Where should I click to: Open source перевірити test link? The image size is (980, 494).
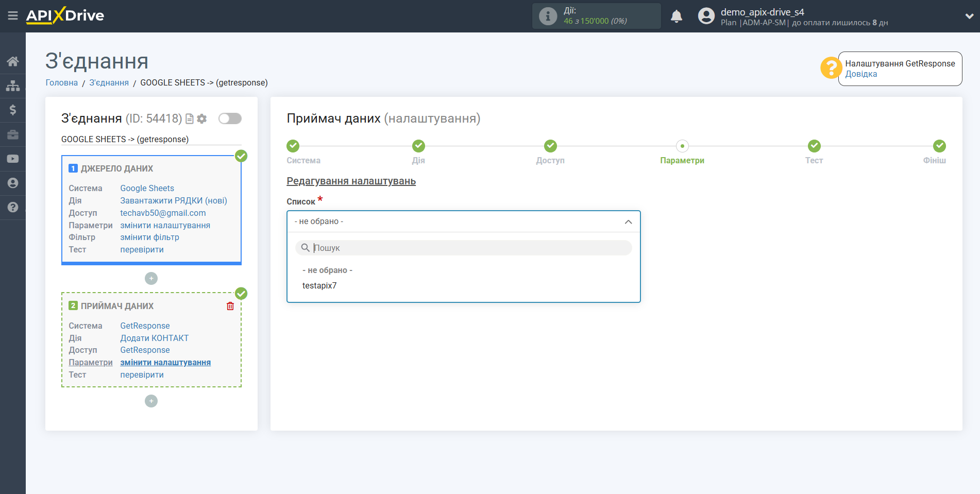click(142, 250)
